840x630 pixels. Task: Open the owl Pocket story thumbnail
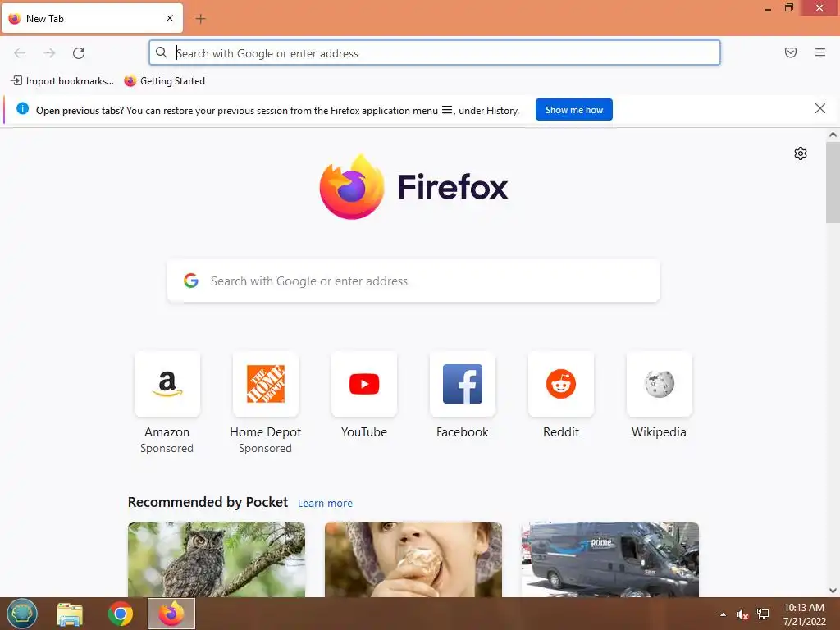[x=217, y=559]
